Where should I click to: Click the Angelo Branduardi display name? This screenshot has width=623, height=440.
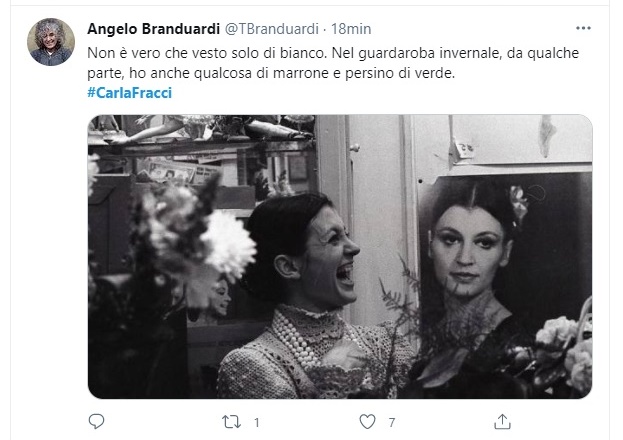153,29
